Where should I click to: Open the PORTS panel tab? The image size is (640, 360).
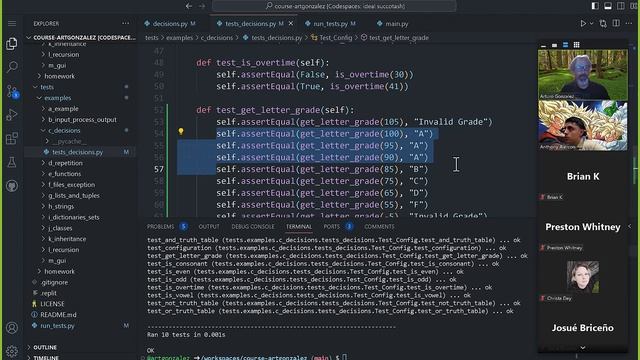click(331, 227)
